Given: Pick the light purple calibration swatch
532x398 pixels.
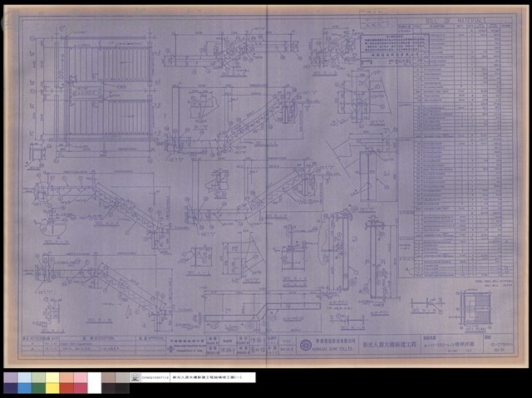Looking at the screenshot, I should pyautogui.click(x=11, y=378).
